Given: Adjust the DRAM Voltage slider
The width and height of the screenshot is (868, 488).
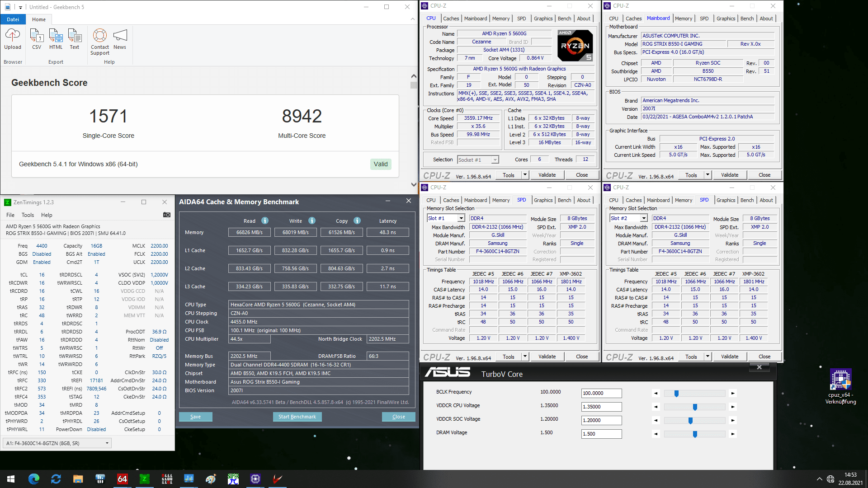Looking at the screenshot, I should (694, 434).
